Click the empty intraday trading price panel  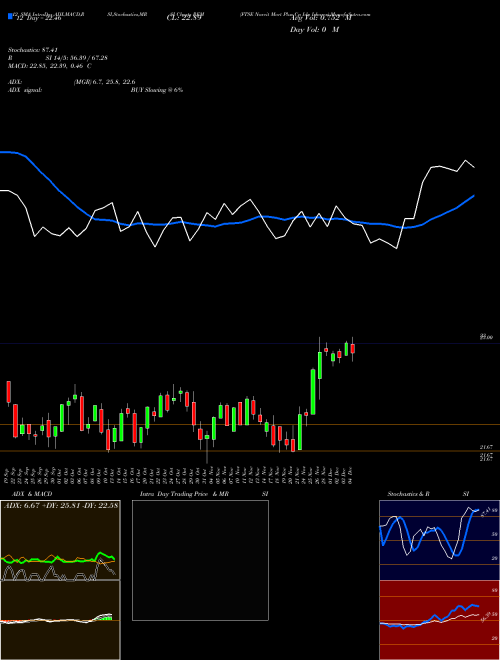pos(200,560)
